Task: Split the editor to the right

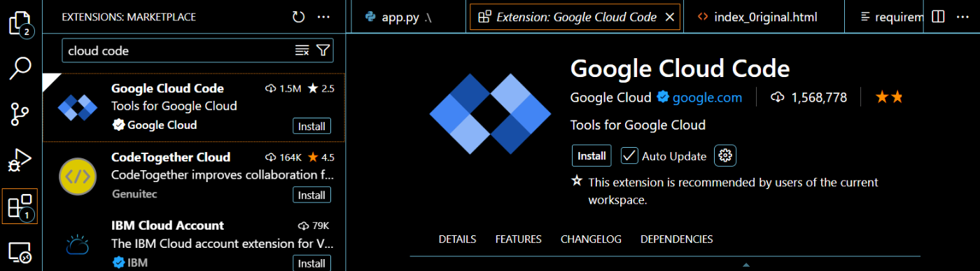Action: [x=938, y=17]
